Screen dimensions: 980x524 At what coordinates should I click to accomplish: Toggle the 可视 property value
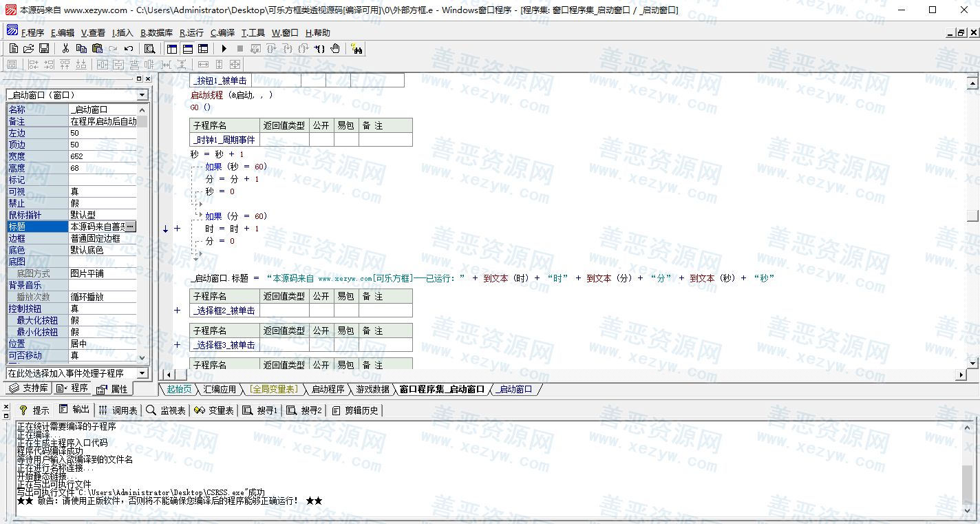click(103, 191)
